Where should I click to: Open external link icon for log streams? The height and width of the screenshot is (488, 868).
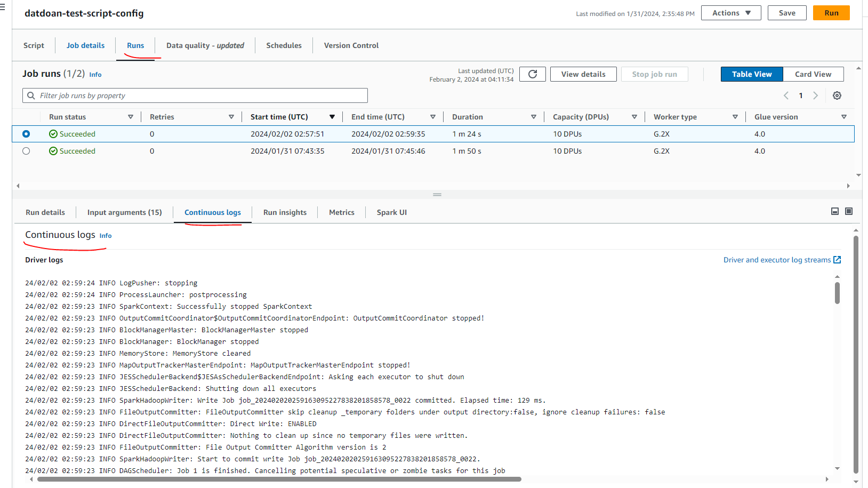[x=837, y=260]
